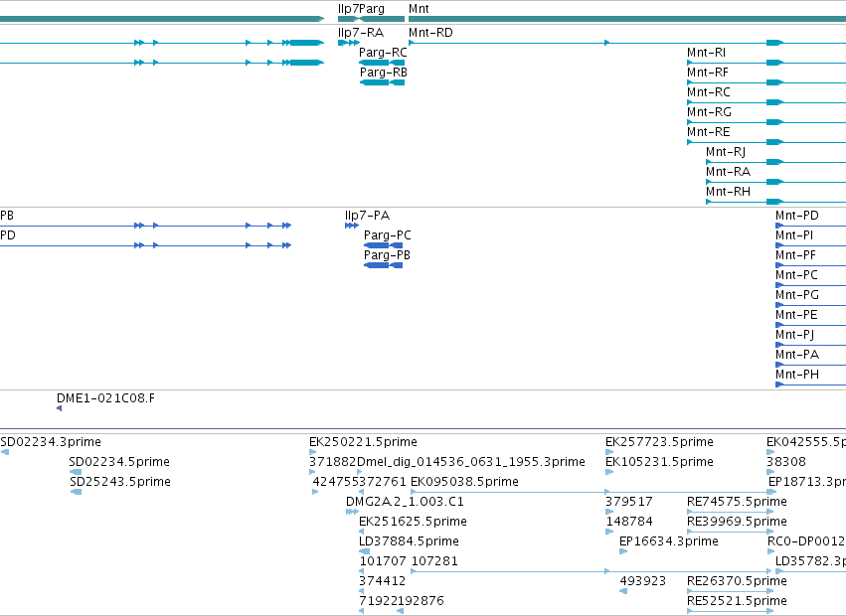Select the Mnt-RD transcript label

click(430, 33)
